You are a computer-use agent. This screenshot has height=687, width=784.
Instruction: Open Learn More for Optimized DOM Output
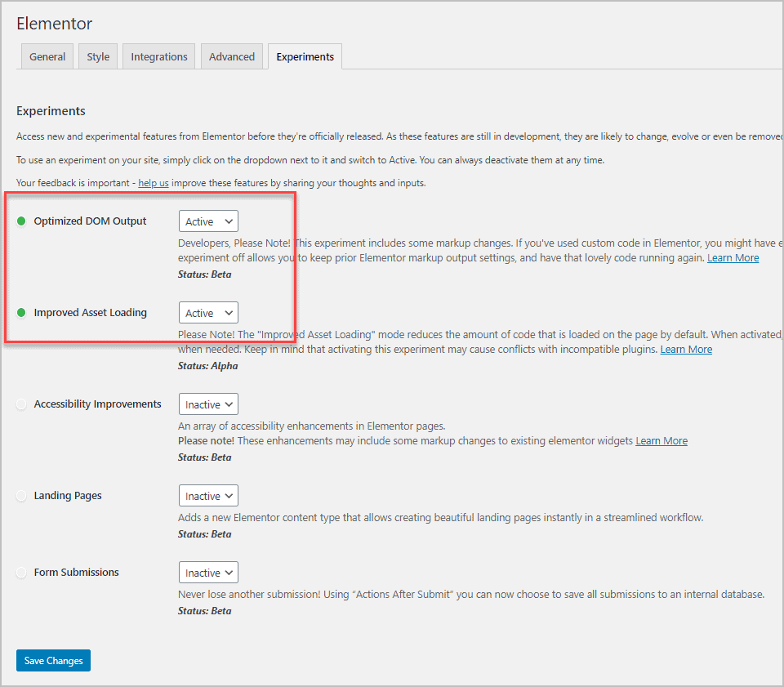point(733,257)
